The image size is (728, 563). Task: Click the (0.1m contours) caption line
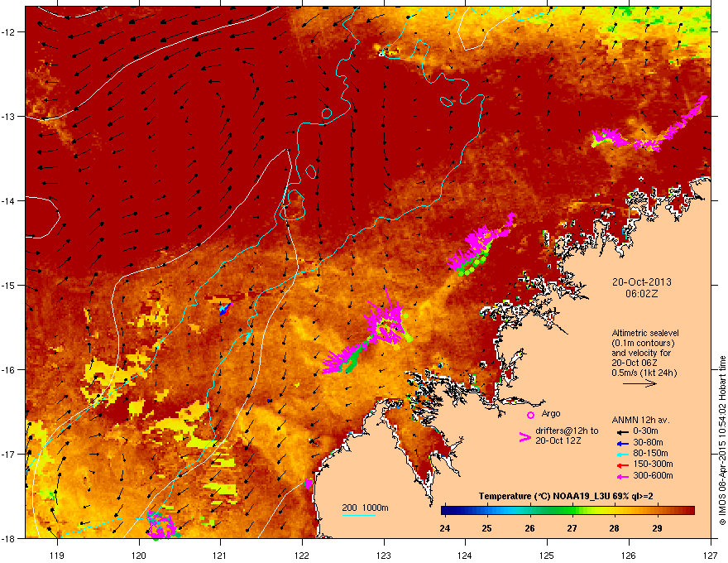643,344
